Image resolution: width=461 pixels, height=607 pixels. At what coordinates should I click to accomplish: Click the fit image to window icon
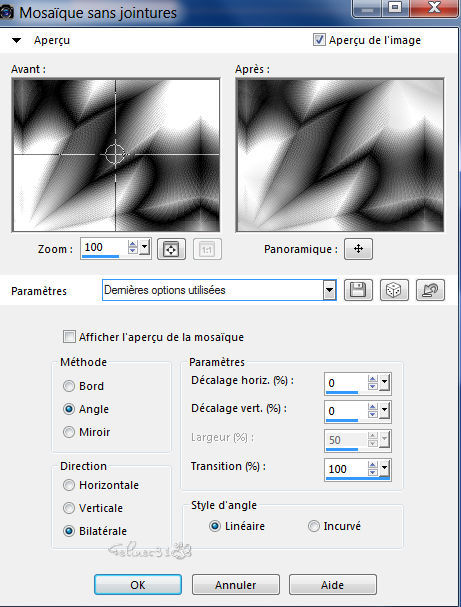[171, 249]
